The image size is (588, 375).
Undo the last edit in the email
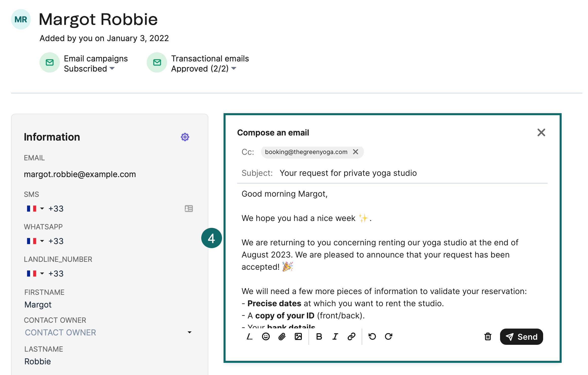coord(372,337)
